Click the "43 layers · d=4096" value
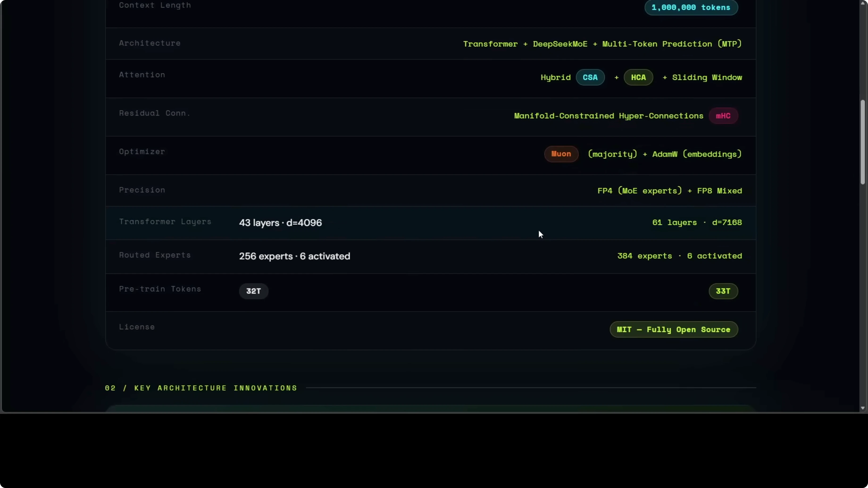The width and height of the screenshot is (868, 488). point(280,223)
